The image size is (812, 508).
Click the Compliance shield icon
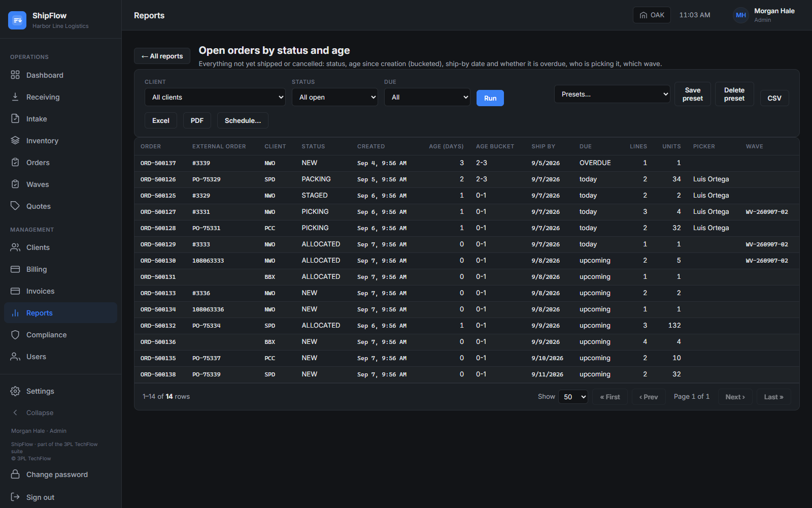point(15,335)
